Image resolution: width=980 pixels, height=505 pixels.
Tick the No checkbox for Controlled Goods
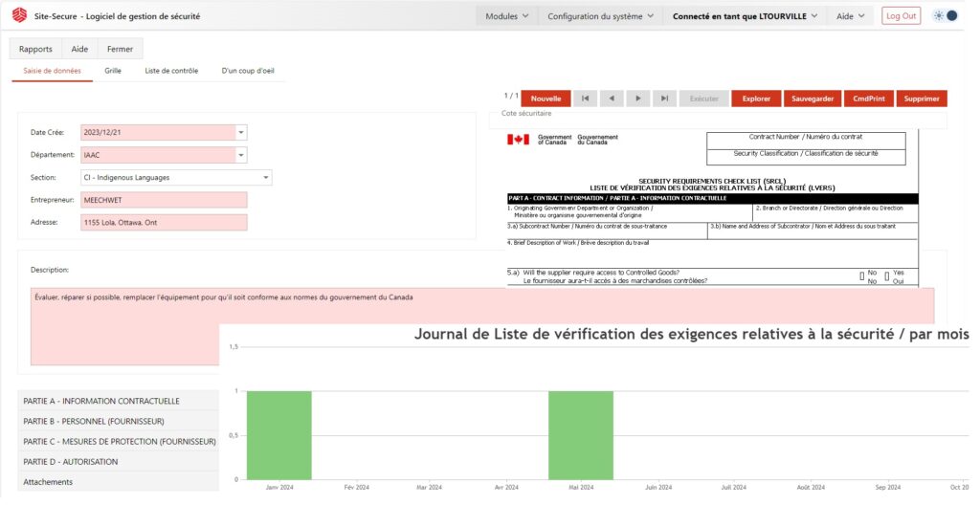(x=862, y=276)
